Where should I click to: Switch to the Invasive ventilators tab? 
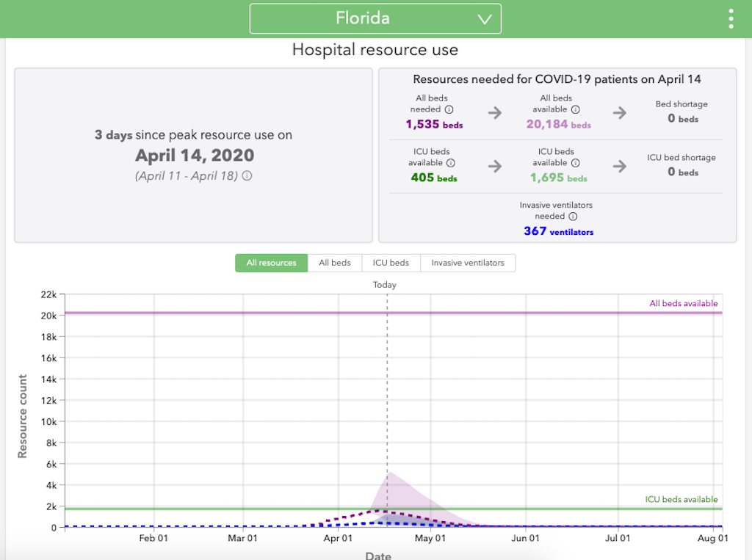(468, 263)
